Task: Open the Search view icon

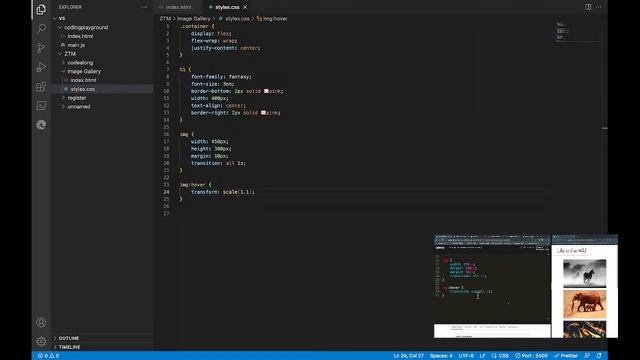Action: [x=41, y=28]
